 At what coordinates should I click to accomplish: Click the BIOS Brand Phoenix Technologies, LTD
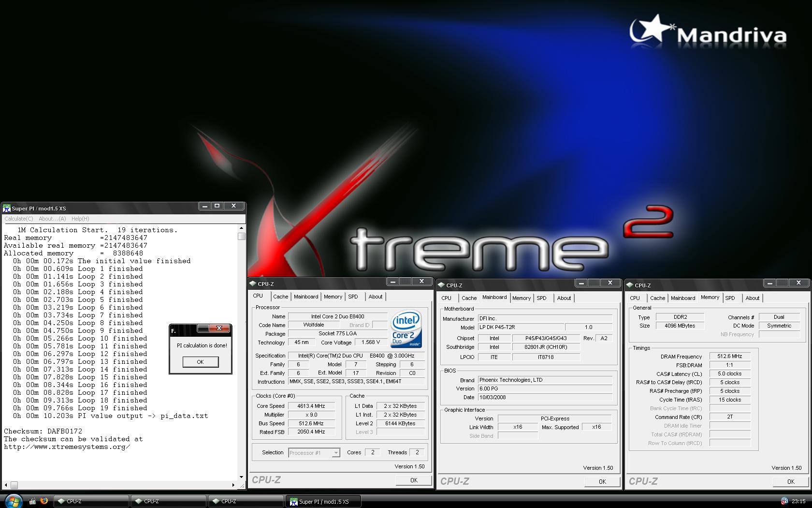545,380
